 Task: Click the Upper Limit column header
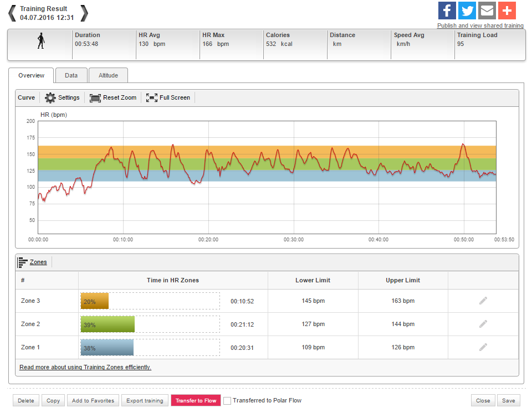tap(403, 280)
